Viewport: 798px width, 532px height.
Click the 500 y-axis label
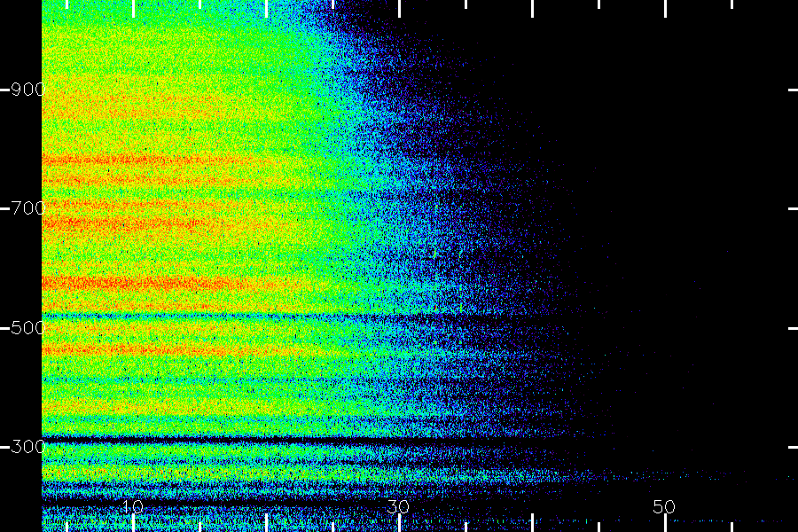pyautogui.click(x=28, y=328)
